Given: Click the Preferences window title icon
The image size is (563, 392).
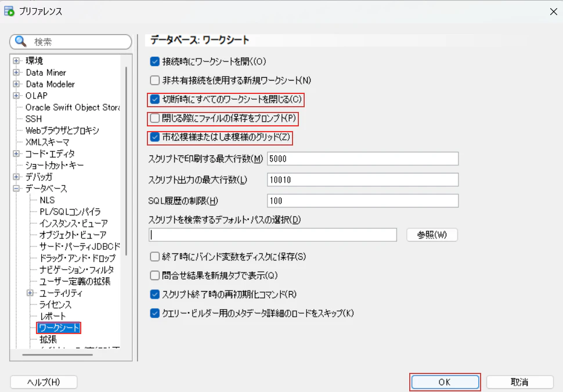Looking at the screenshot, I should [9, 11].
